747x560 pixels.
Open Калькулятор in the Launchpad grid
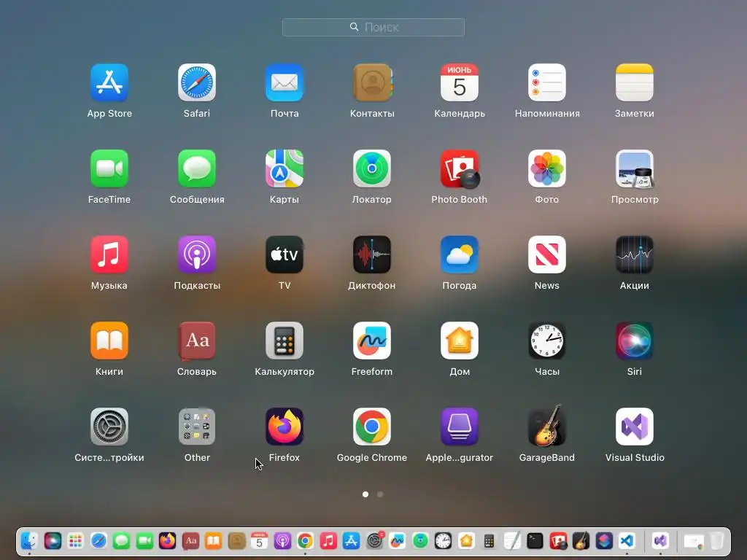(x=285, y=341)
